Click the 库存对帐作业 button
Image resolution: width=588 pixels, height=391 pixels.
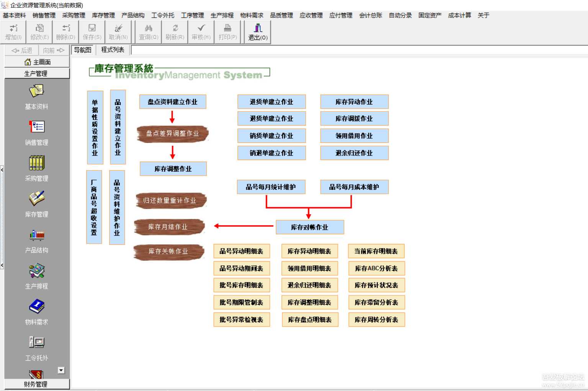(310, 227)
